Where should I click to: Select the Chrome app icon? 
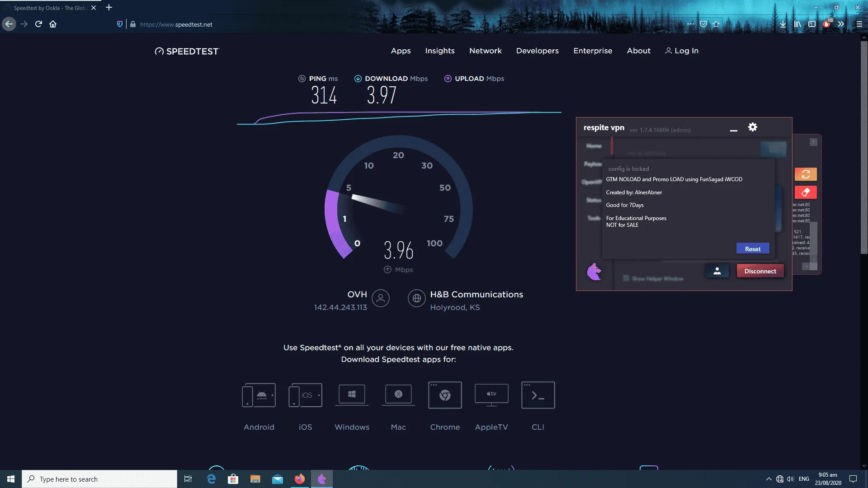point(445,395)
